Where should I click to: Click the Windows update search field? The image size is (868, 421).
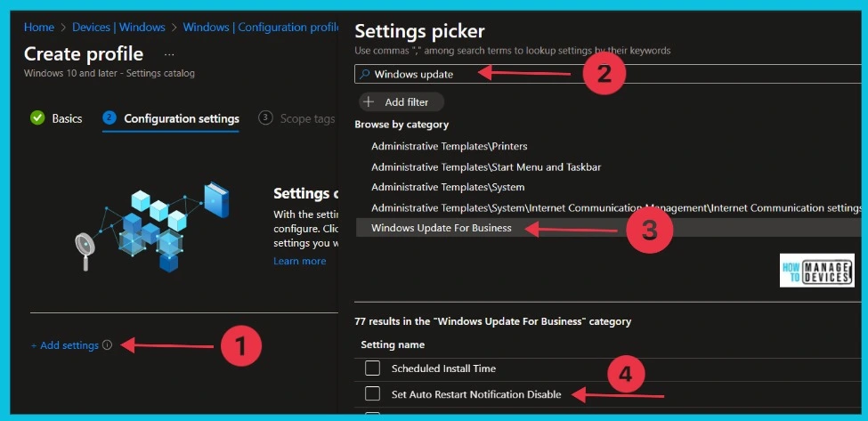tap(608, 74)
